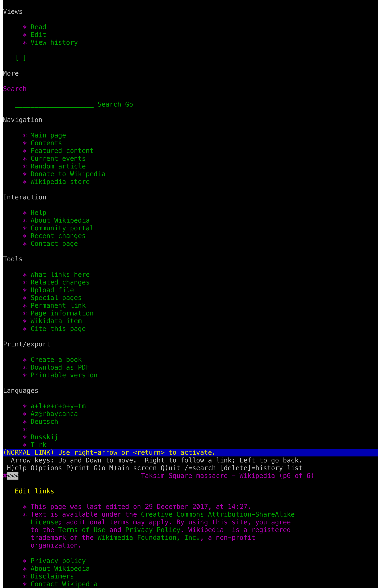This screenshot has height=588, width=378.
Task: Click the Q)uit command in the help bar
Action: click(x=170, y=468)
